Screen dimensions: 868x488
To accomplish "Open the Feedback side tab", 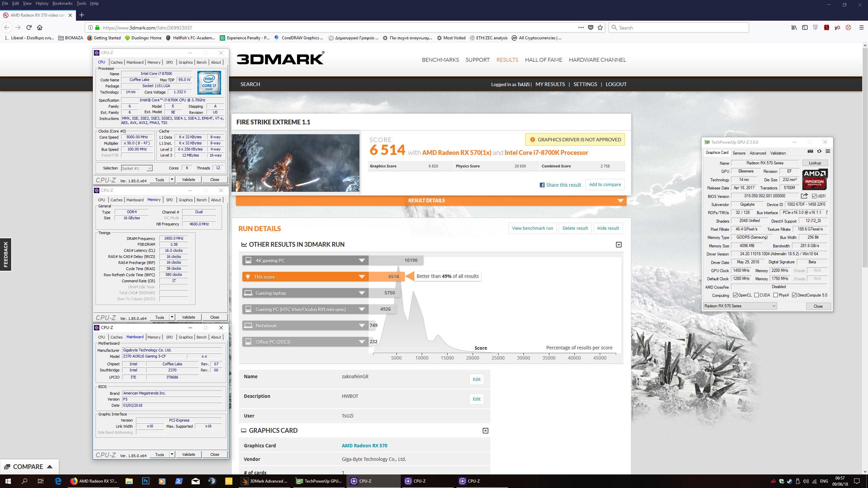I will click(x=5, y=255).
